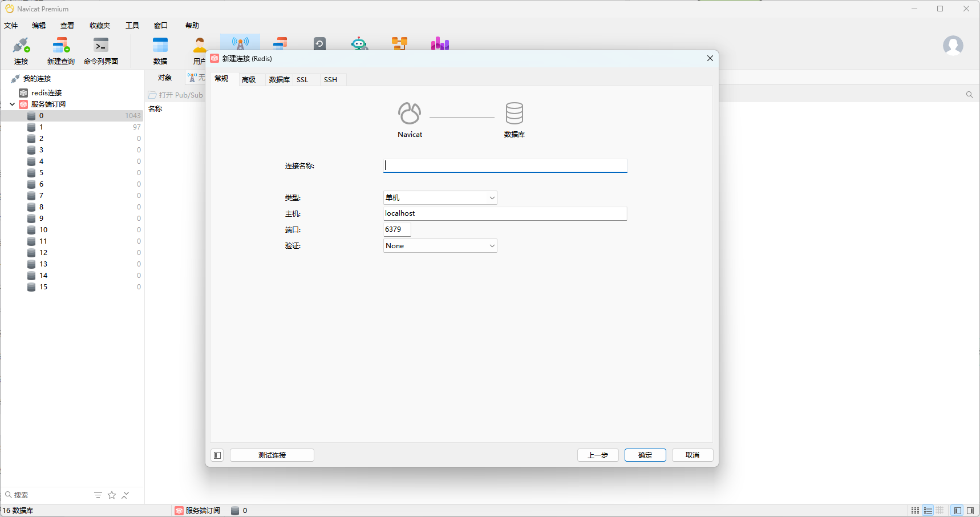
Task: Click the Data toolbar icon
Action: tap(160, 51)
